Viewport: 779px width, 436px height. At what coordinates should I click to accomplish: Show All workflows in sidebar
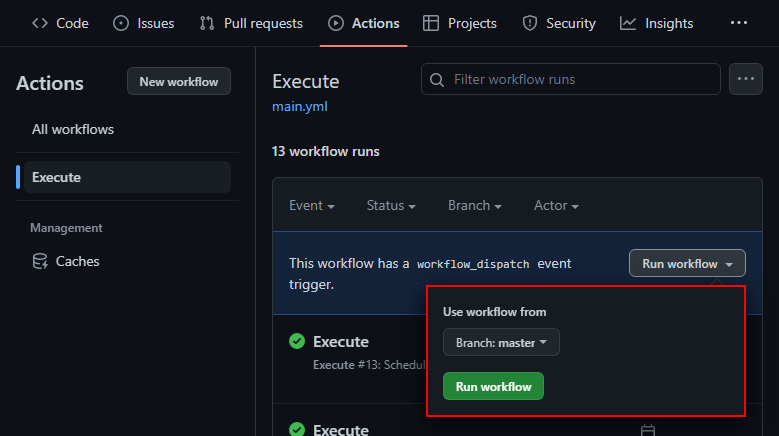pyautogui.click(x=73, y=130)
